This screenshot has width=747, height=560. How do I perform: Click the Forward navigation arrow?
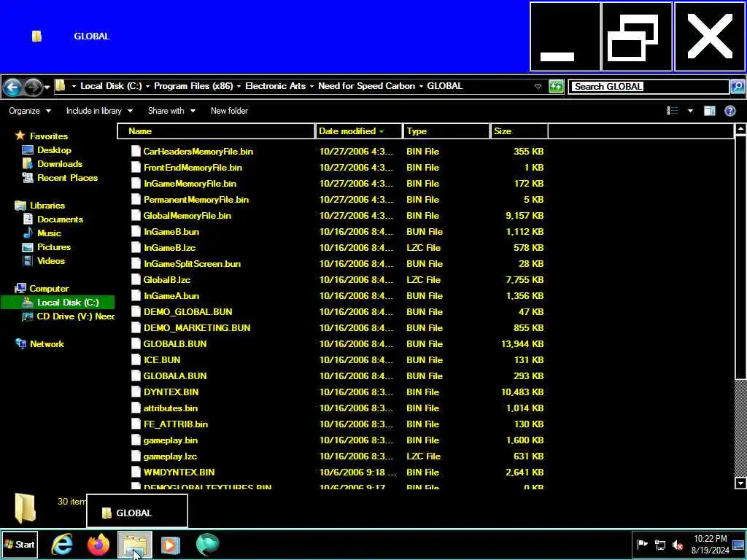coord(32,87)
